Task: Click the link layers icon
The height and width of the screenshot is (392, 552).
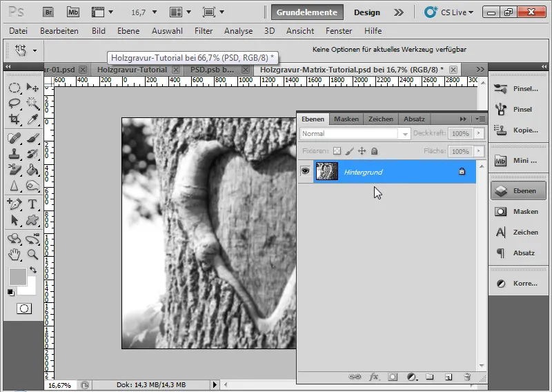Action: pyautogui.click(x=355, y=377)
